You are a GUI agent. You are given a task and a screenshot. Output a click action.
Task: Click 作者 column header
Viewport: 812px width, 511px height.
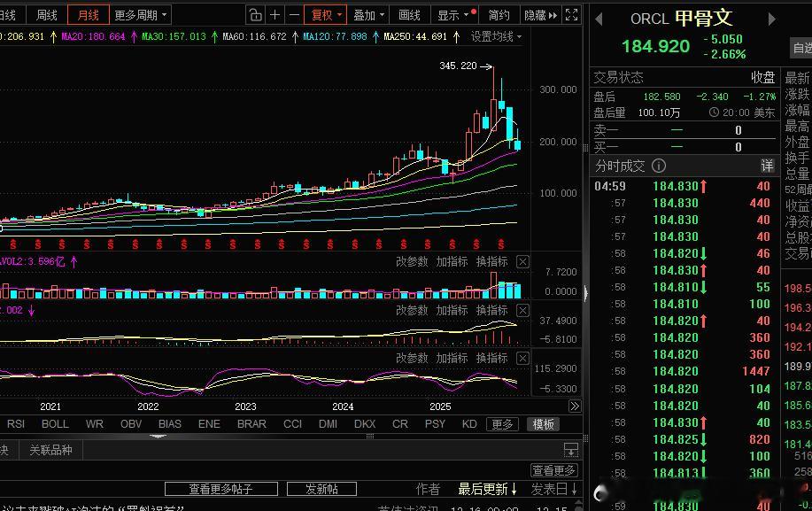pyautogui.click(x=428, y=489)
